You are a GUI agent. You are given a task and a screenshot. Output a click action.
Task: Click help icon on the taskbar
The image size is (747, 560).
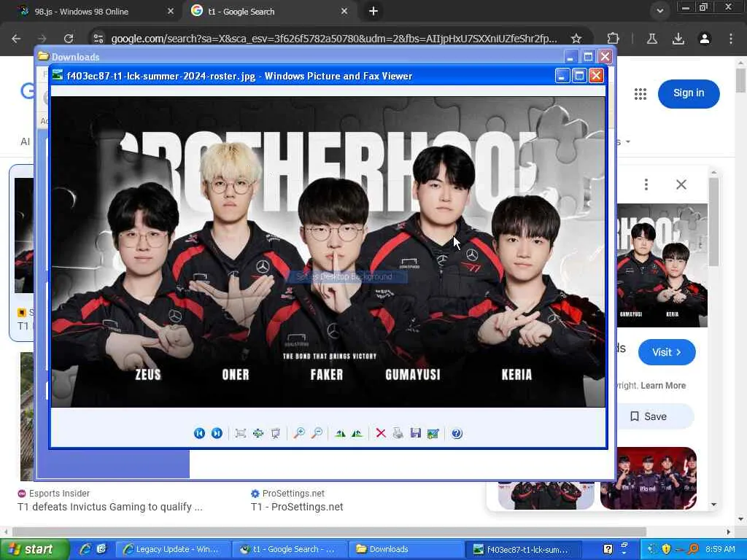(608, 549)
